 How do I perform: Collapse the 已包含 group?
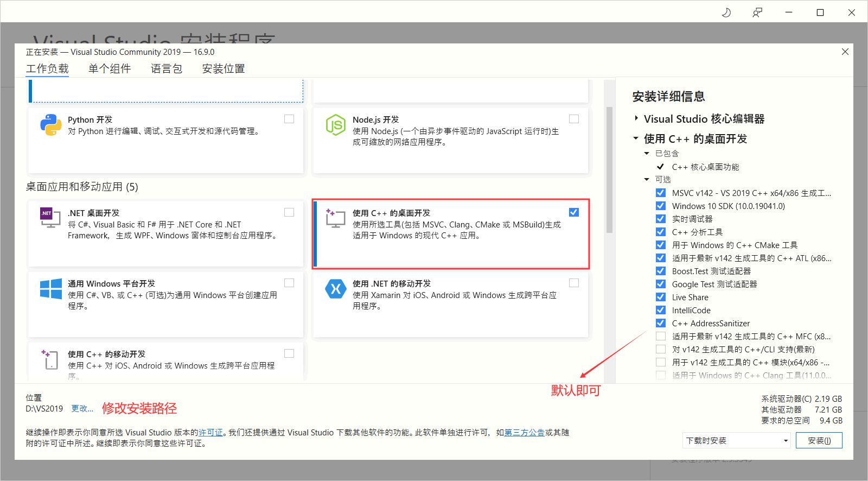coord(647,153)
